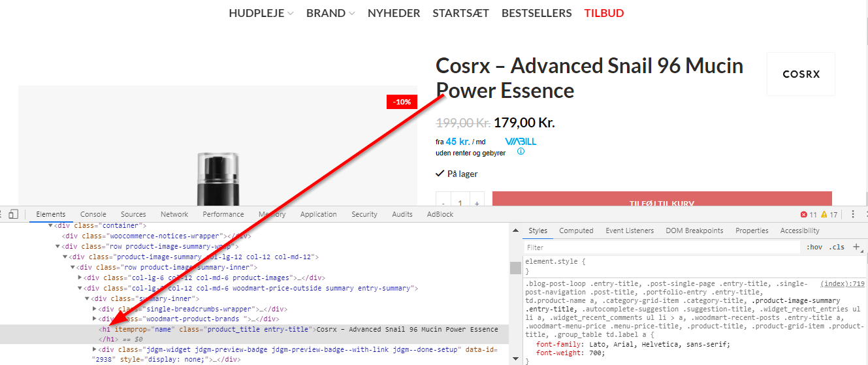Image resolution: width=868 pixels, height=365 pixels.
Task: Open the Application tab
Action: pyautogui.click(x=319, y=214)
